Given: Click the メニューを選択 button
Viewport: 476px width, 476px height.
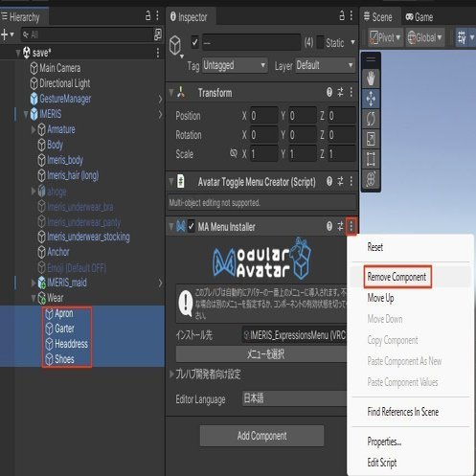Looking at the screenshot, I should [x=261, y=354].
